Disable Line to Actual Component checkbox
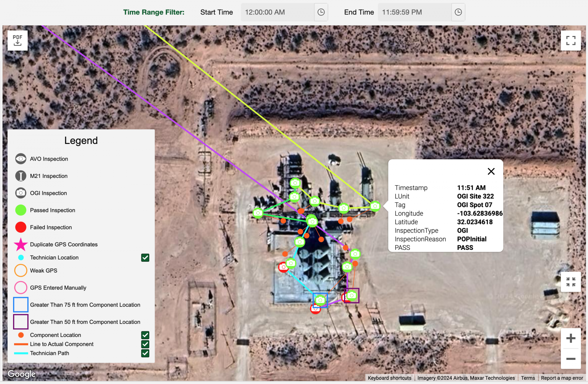 145,344
